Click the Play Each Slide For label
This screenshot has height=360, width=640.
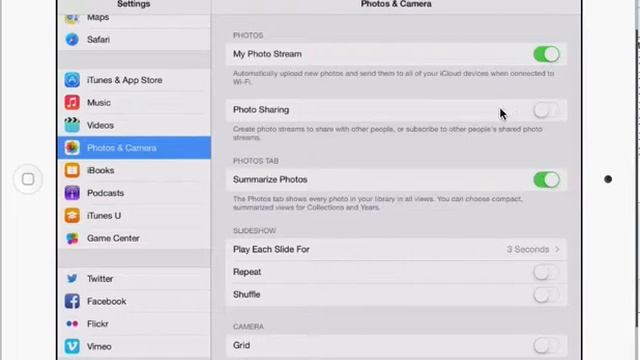point(271,249)
